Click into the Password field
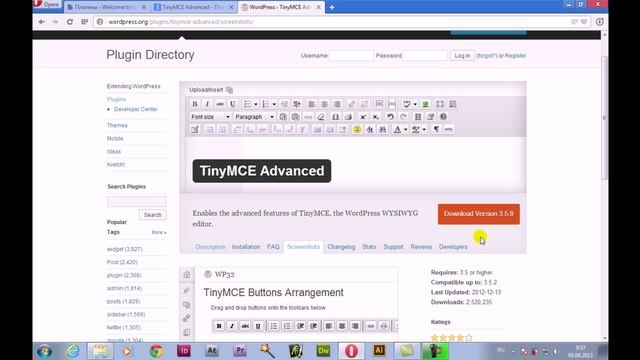640x360 pixels. (425, 56)
